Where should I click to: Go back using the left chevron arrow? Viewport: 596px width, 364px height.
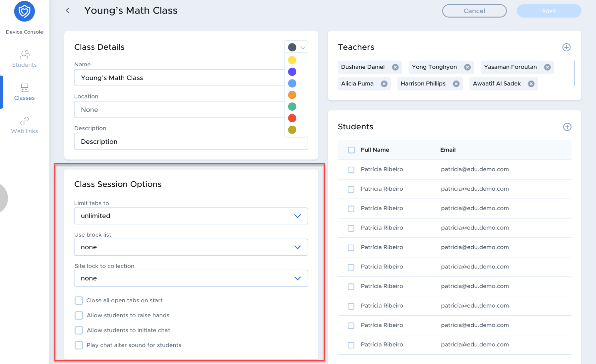(x=68, y=11)
